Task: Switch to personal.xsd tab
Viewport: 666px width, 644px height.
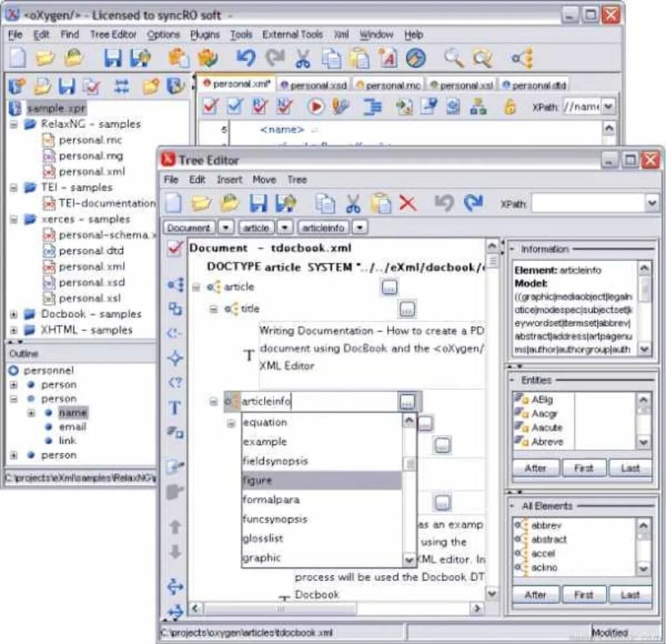Action: (x=314, y=86)
